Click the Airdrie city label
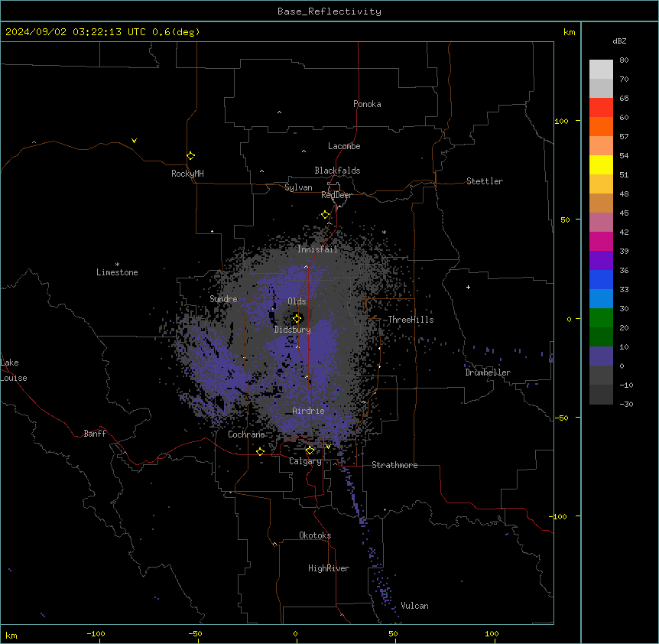Screen dimensions: 659x644 click(308, 411)
